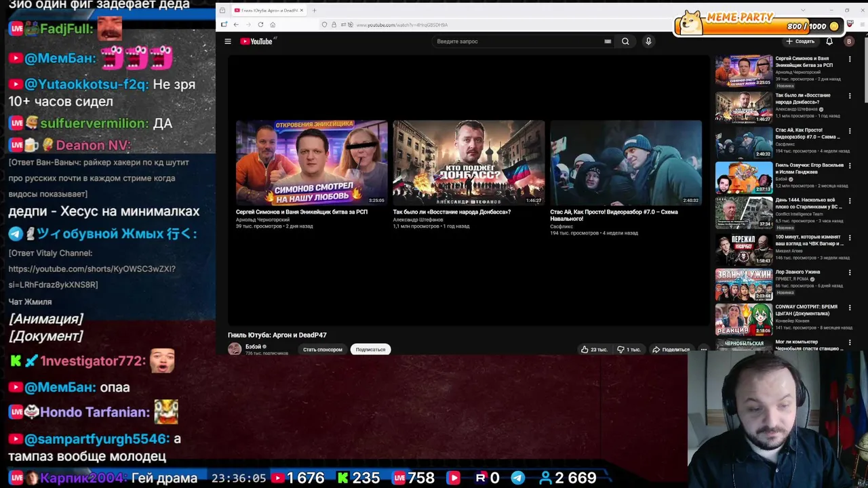Click the Поделиться share button
This screenshot has width=868, height=488.
(x=671, y=350)
